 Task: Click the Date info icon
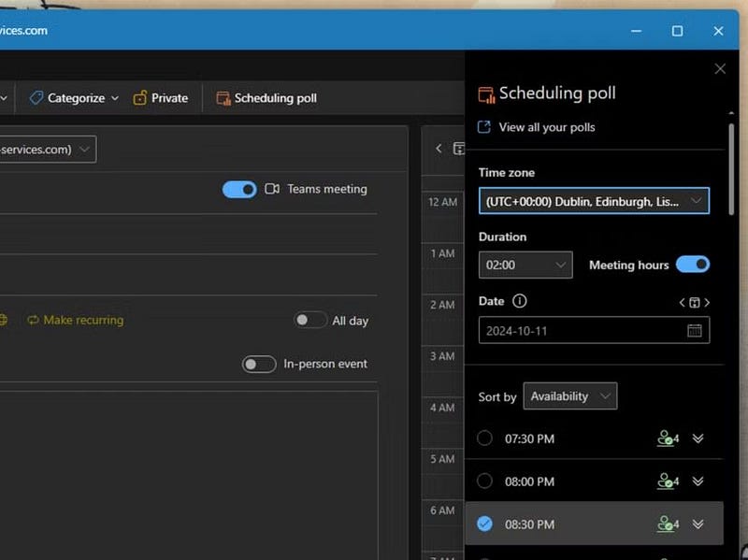[520, 301]
